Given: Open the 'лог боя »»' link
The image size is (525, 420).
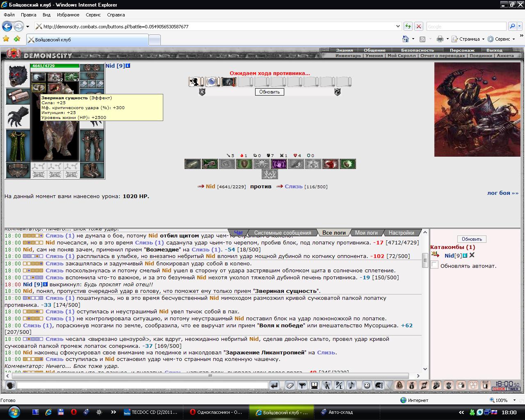Looking at the screenshot, I should coord(503,193).
